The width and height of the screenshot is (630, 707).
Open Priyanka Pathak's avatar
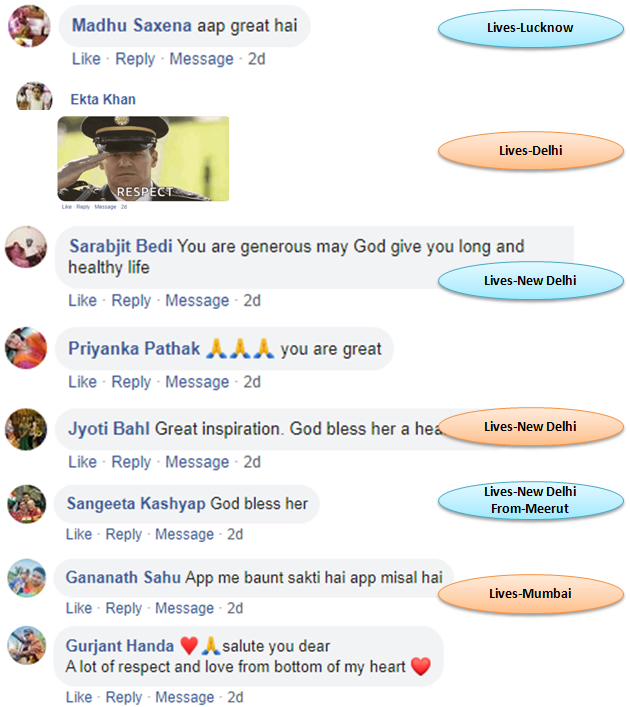click(x=26, y=348)
